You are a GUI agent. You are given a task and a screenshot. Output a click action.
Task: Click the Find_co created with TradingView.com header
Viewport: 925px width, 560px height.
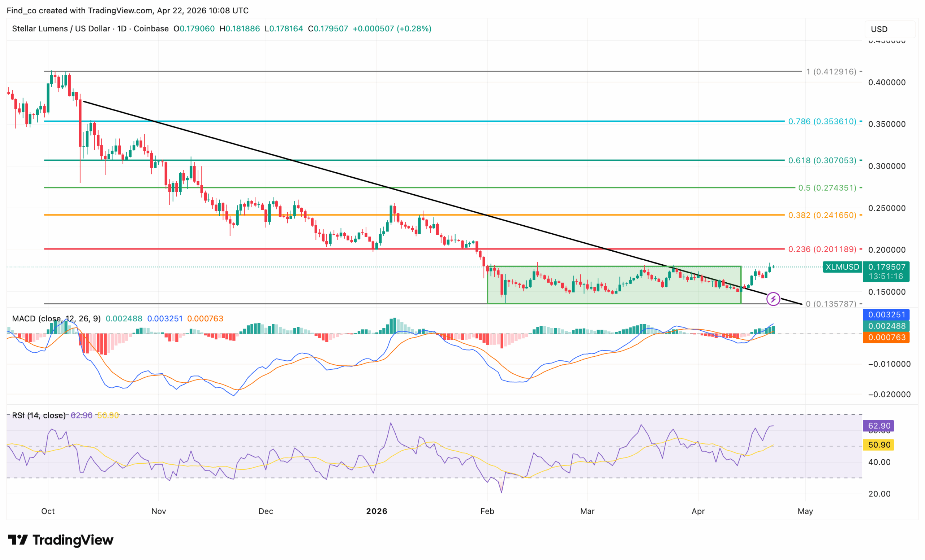pos(128,10)
